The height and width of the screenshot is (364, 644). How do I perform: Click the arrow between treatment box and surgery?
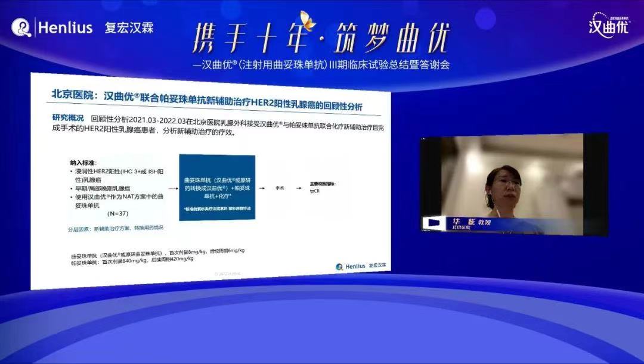(262, 187)
